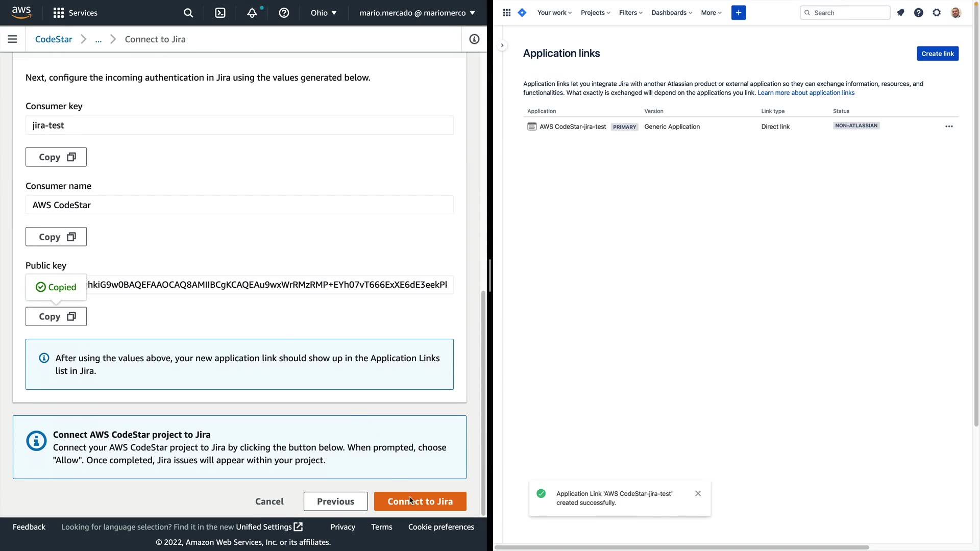Open Jira settings gear icon
Viewport: 980px width, 551px height.
(937, 13)
